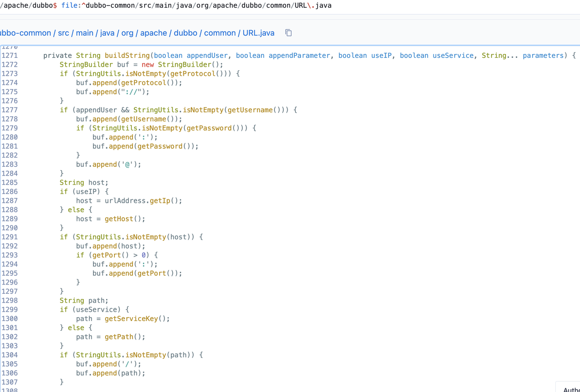Click isNotEmpty on line 1304

click(146, 355)
